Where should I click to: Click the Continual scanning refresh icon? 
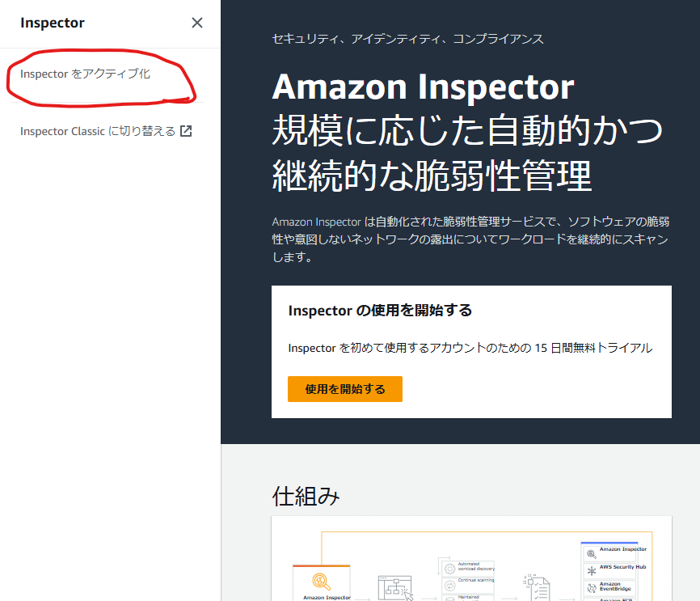click(448, 585)
